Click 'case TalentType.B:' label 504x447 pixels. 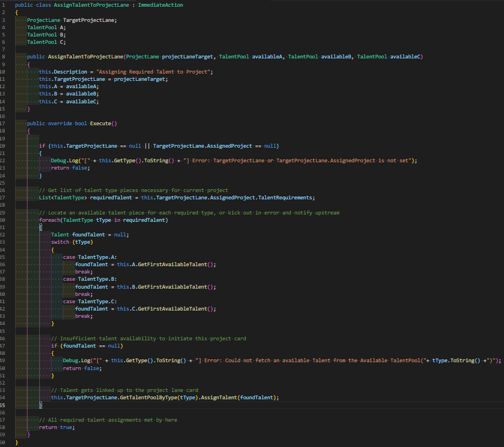pyautogui.click(x=90, y=279)
